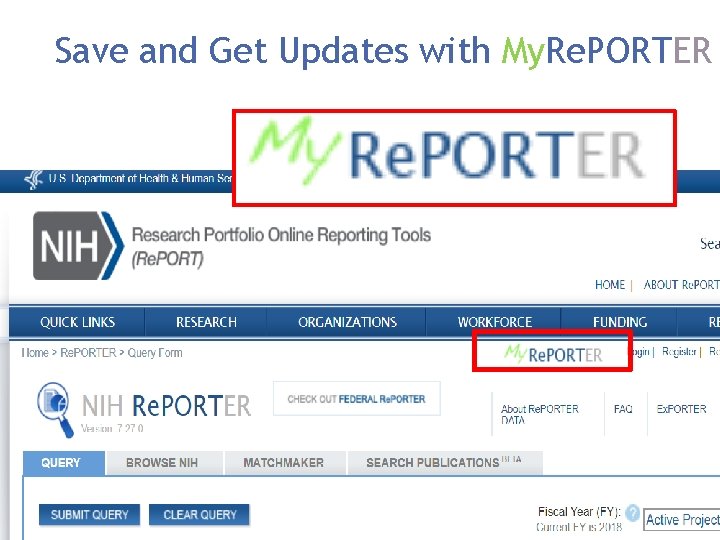Click the RePORTER breadcrumb link
This screenshot has width=720, height=540.
(88, 353)
